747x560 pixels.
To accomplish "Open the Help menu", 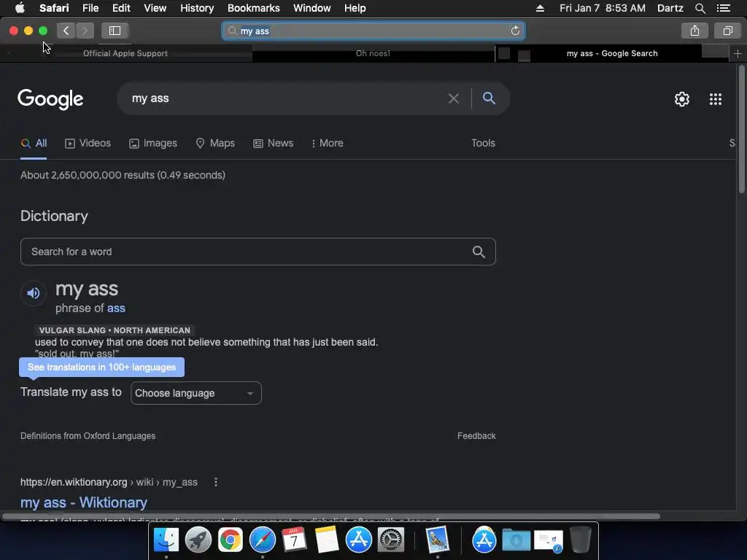I will (355, 8).
